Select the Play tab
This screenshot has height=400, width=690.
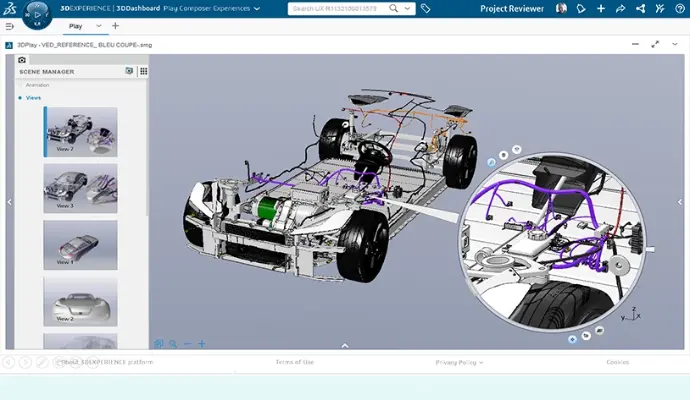tap(74, 26)
